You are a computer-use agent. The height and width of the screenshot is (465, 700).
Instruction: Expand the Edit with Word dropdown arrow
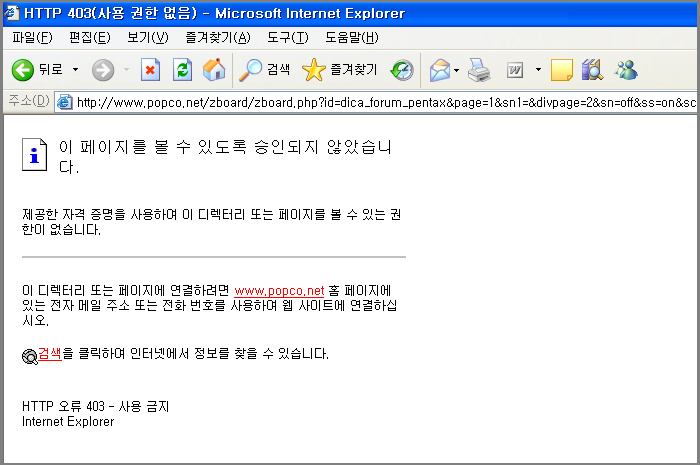538,70
